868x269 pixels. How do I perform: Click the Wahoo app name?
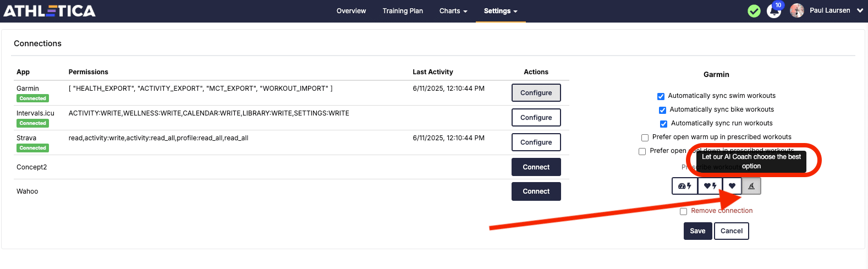28,191
